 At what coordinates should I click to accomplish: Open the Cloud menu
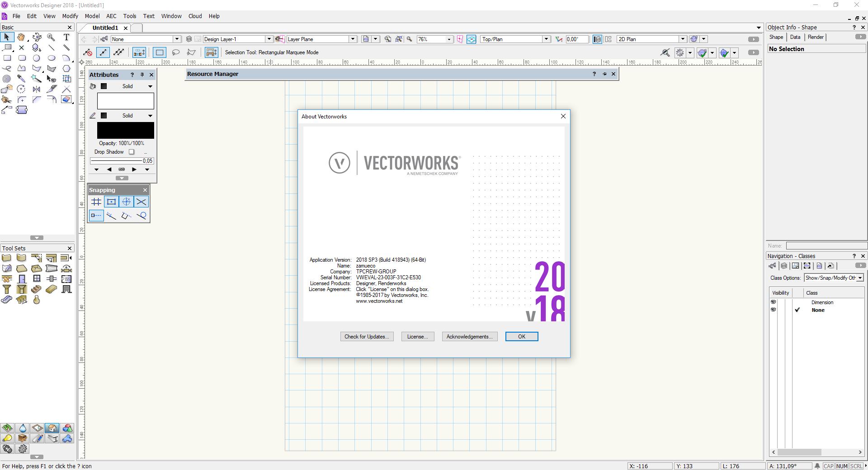point(195,16)
